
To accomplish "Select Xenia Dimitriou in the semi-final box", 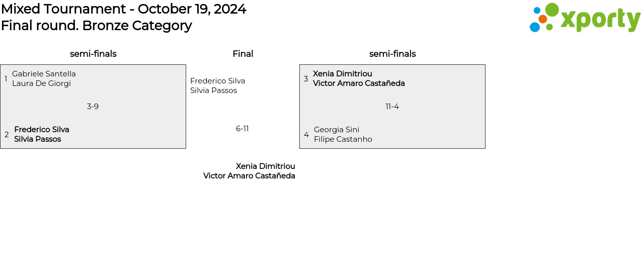I will [x=342, y=74].
